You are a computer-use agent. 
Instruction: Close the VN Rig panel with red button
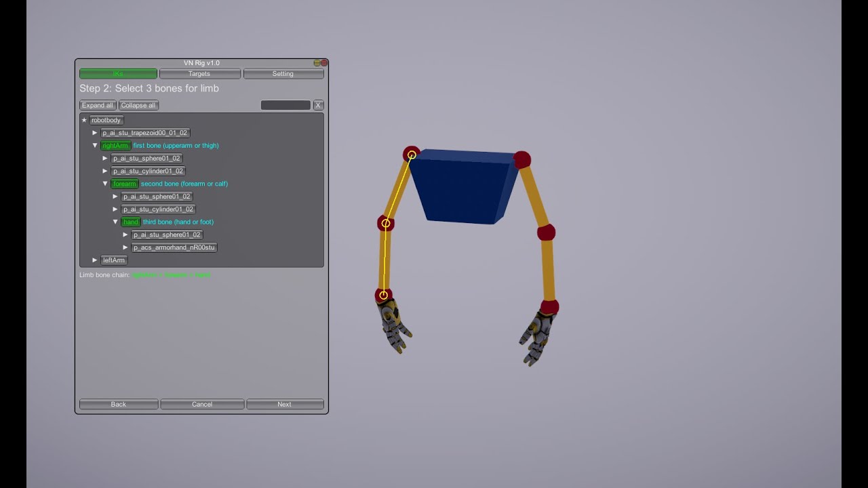(324, 63)
